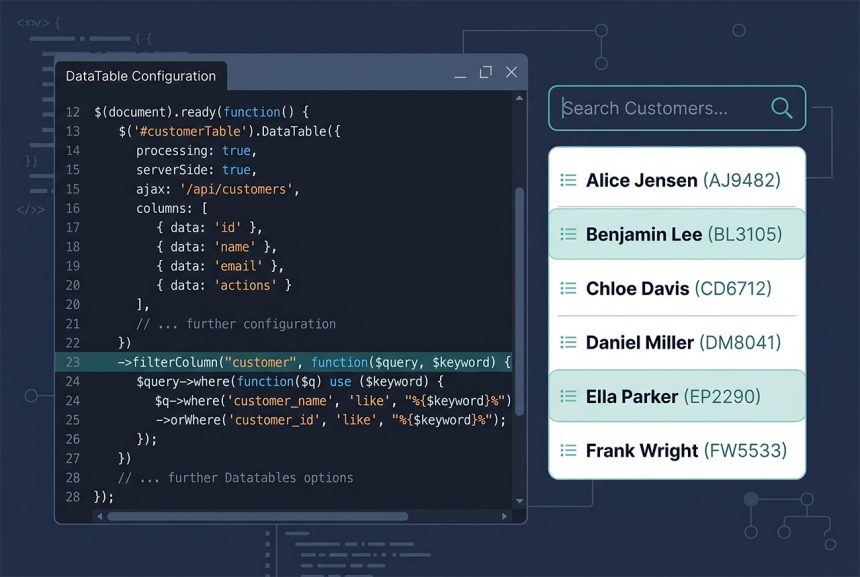Click the horizontal scrollbar left arrow
860x577 pixels.
99,516
